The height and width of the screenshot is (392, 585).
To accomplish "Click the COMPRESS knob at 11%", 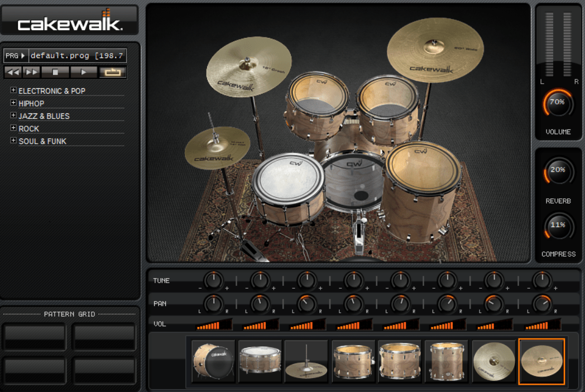I will click(x=558, y=226).
